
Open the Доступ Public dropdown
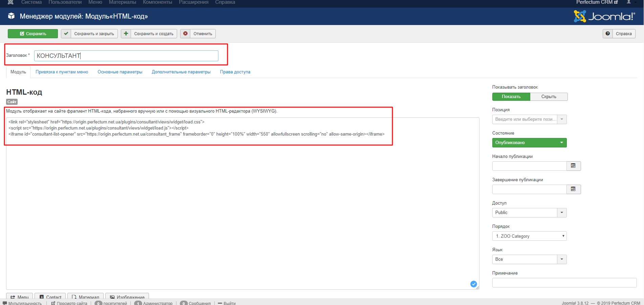(529, 213)
